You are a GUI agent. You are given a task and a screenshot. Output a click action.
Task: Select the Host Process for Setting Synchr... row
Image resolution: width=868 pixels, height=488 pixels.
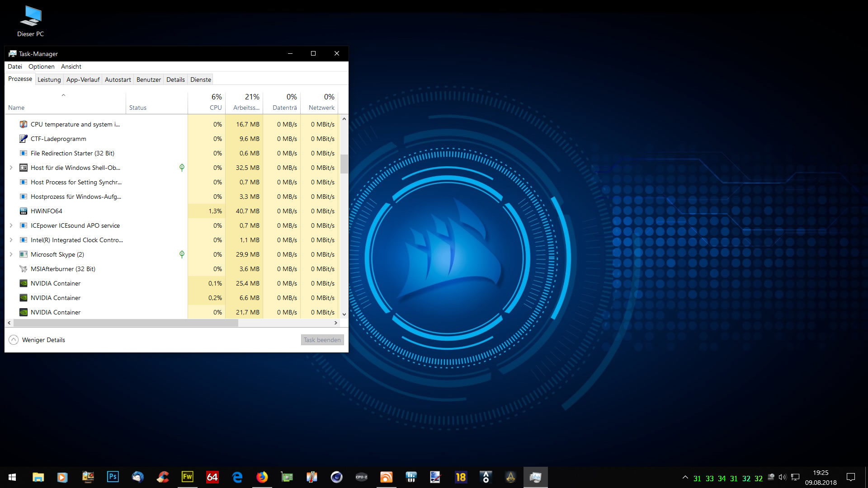point(172,182)
